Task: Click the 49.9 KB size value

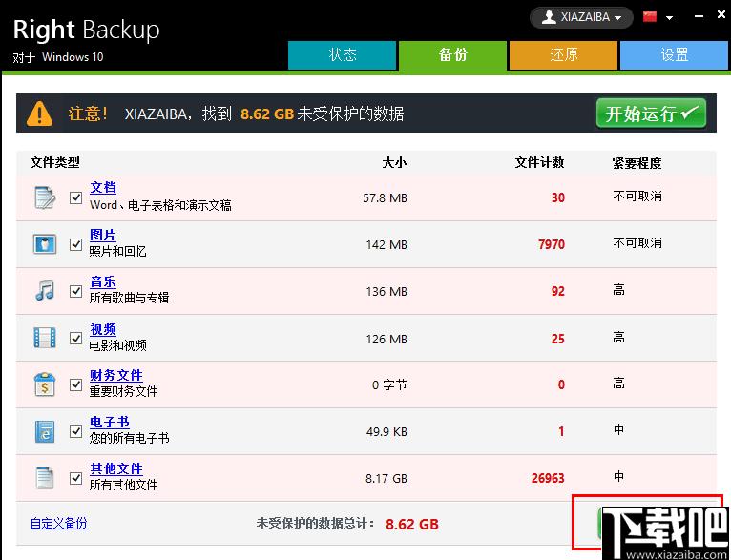Action: [386, 432]
